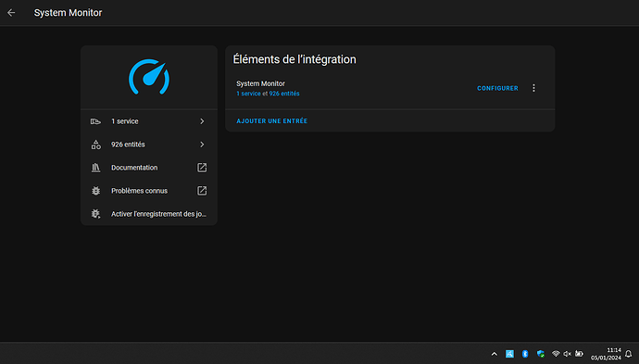The height and width of the screenshot is (364, 639).
Task: Click 'Éléments de l'intégration' heading
Action: [294, 59]
